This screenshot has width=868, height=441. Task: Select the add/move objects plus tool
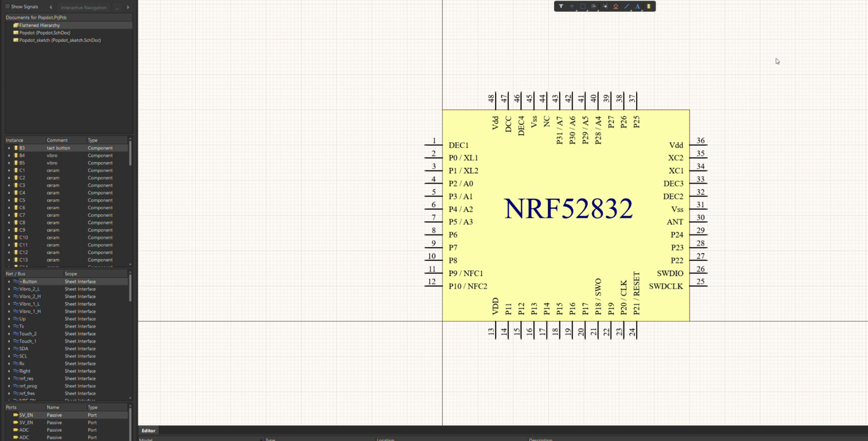coord(572,6)
